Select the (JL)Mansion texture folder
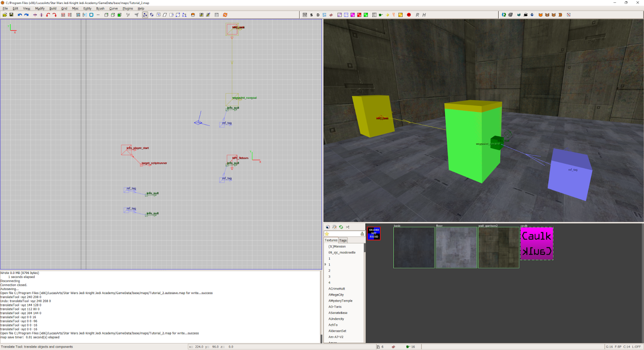The image size is (644, 350). (337, 247)
